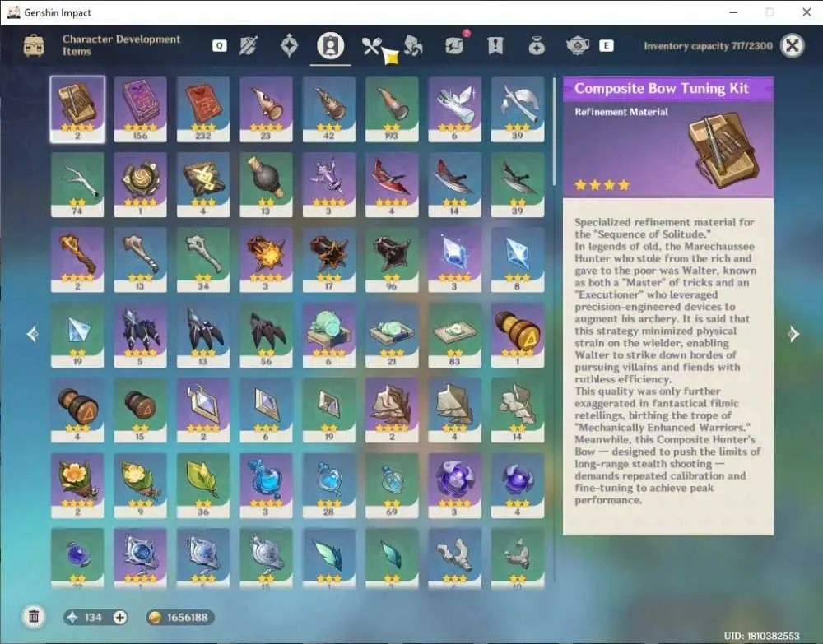This screenshot has height=644, width=823.
Task: Close the inventory with the round X button
Action: coord(792,45)
